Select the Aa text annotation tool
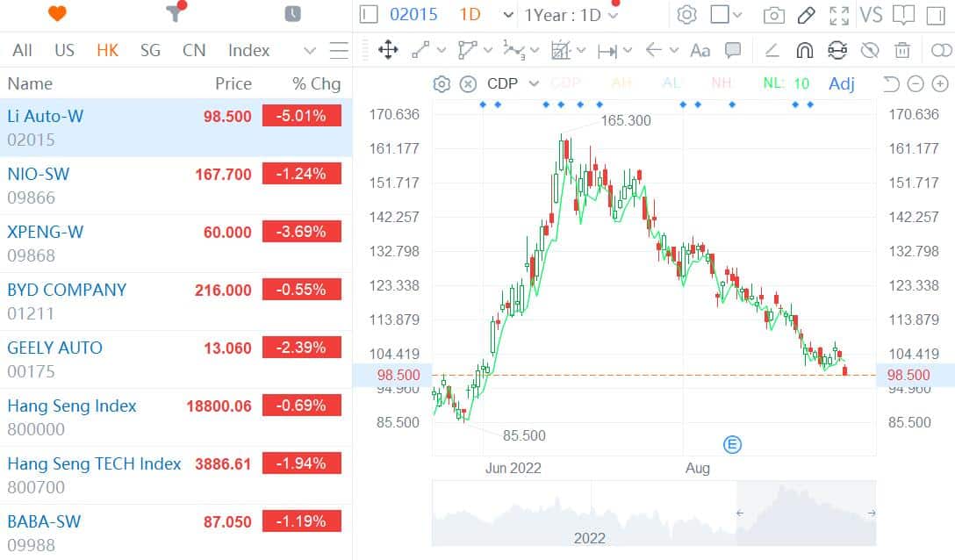The width and height of the screenshot is (955, 560). (x=700, y=50)
